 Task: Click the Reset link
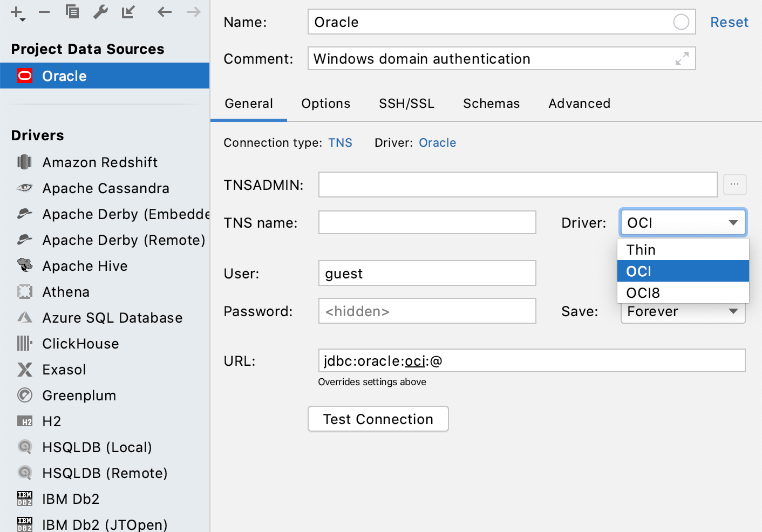coord(729,22)
